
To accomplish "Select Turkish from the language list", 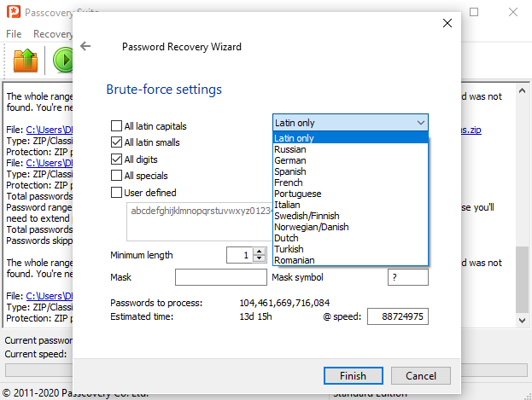I will tap(350, 249).
